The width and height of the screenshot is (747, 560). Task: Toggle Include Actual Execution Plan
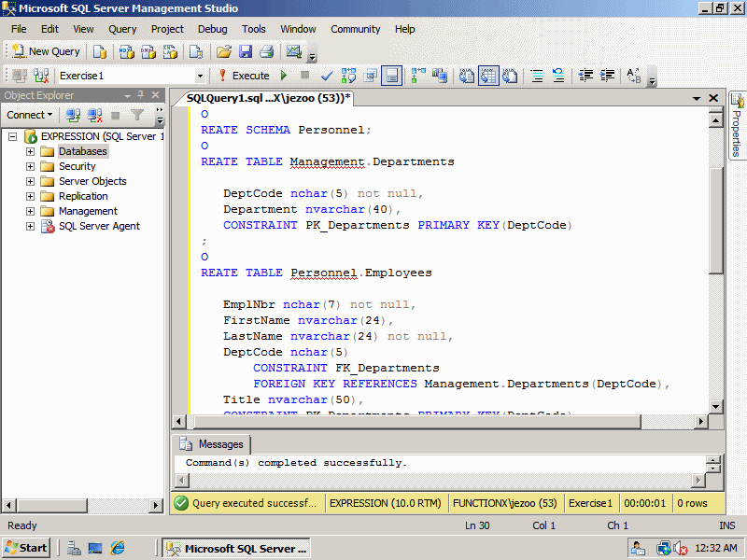coord(418,76)
